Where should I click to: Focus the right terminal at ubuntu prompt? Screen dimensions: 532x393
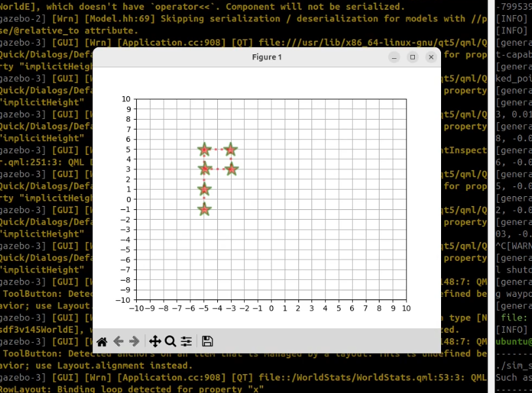[513, 341]
